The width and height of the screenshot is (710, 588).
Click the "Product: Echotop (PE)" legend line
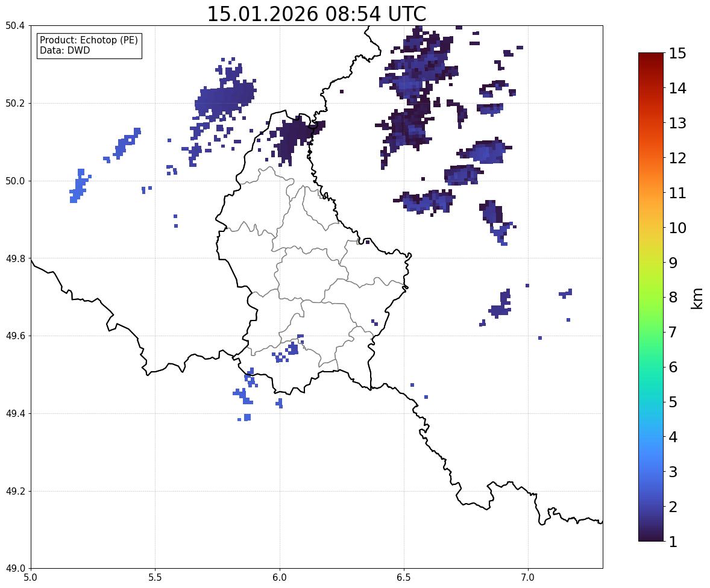coord(89,40)
